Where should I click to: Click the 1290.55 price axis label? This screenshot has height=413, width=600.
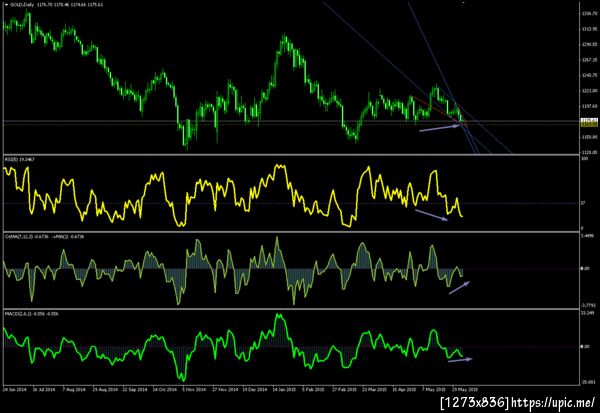(x=589, y=44)
